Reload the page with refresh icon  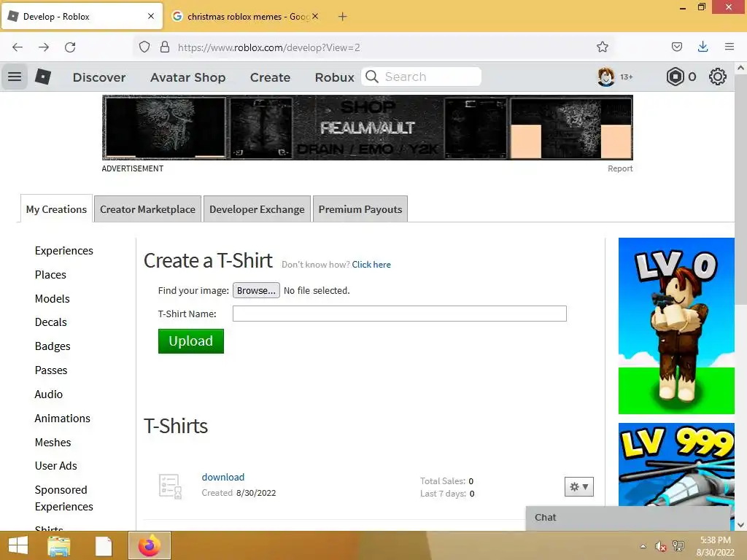pos(70,47)
